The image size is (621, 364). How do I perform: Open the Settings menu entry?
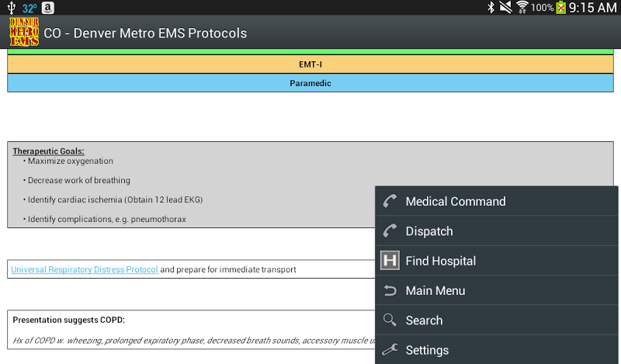point(427,350)
